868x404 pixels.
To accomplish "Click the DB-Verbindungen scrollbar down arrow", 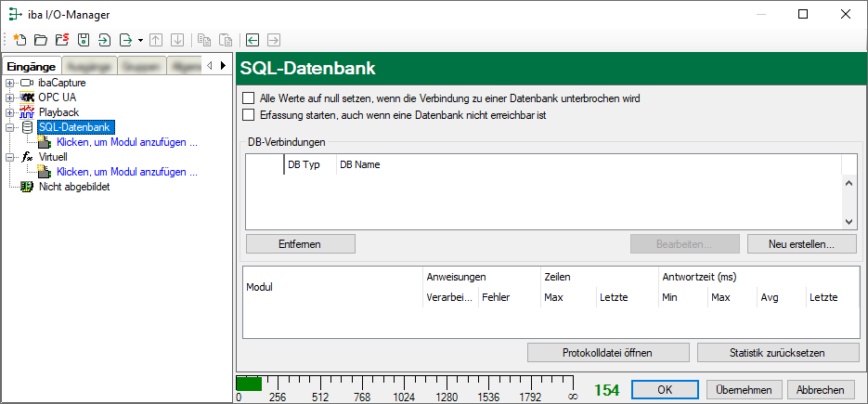I will (849, 221).
